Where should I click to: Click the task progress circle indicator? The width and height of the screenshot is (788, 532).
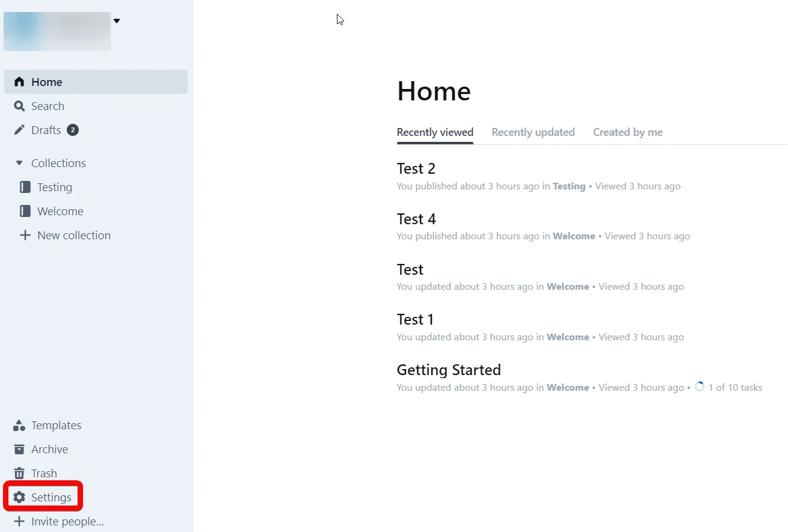click(x=699, y=387)
